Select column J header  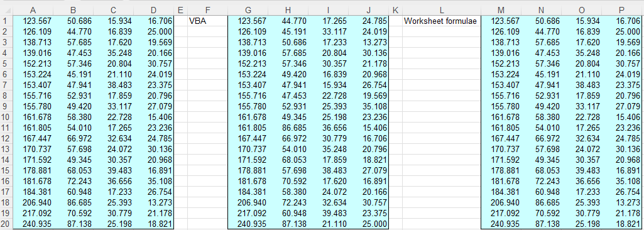[x=368, y=10]
